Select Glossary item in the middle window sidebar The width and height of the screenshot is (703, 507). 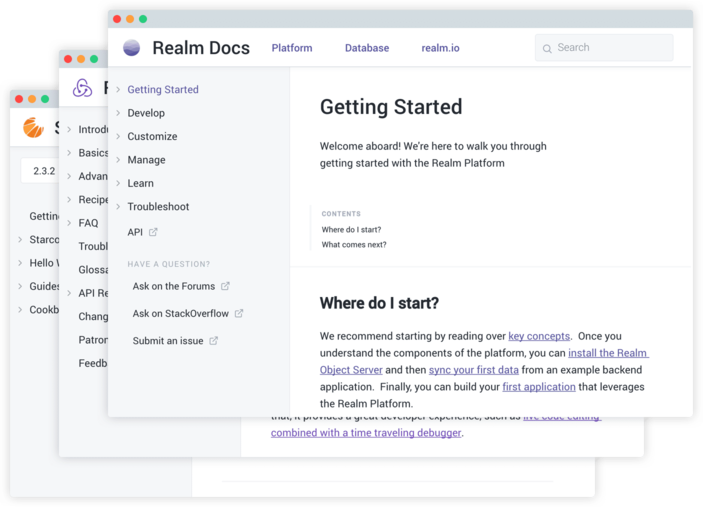(x=93, y=270)
